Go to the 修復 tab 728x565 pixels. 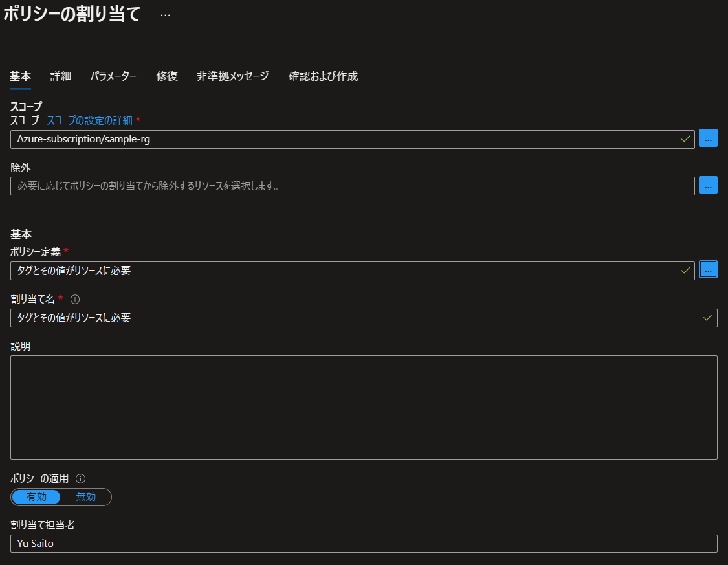click(167, 76)
